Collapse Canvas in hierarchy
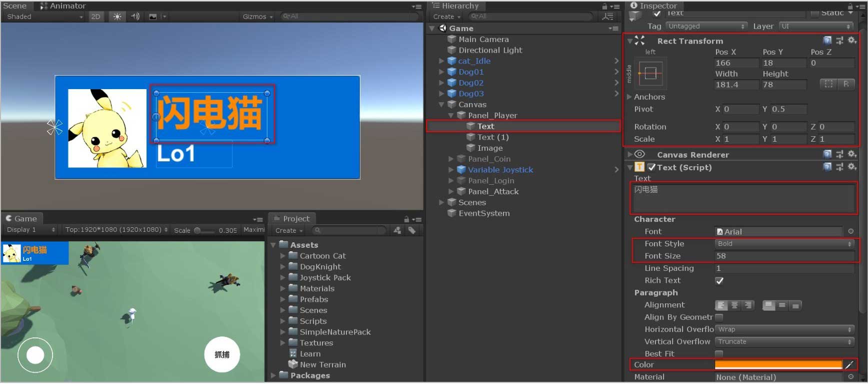 tap(441, 105)
